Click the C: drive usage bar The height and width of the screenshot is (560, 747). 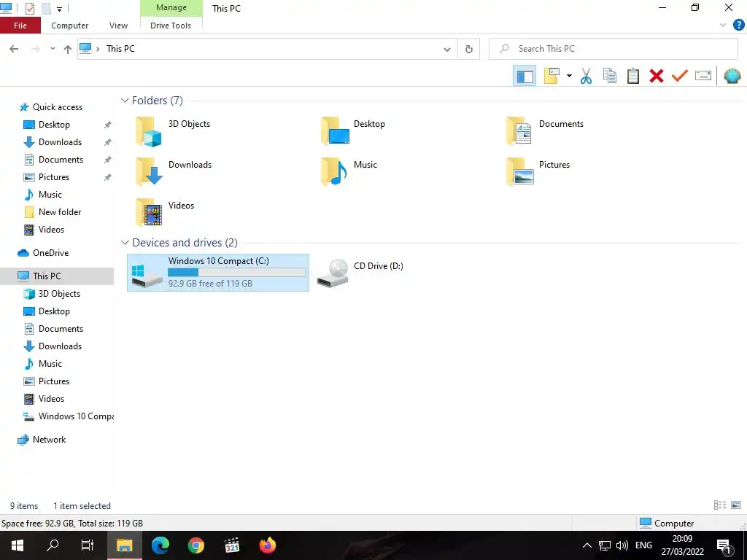236,273
